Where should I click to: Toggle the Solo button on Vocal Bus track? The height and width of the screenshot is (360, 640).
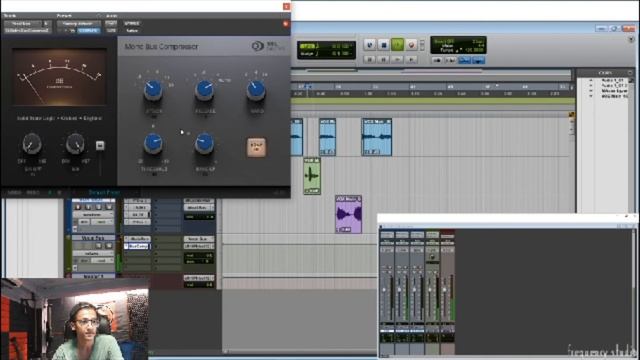tap(99, 246)
